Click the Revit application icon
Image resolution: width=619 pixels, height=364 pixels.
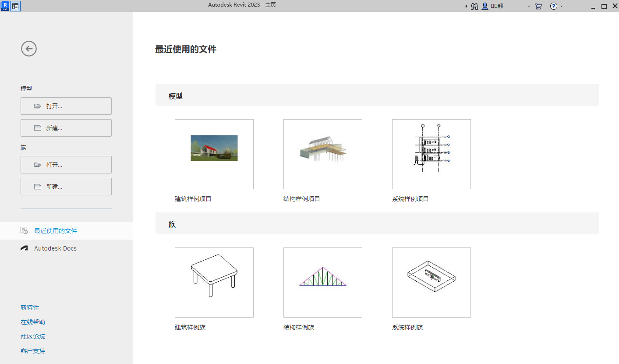pyautogui.click(x=5, y=6)
